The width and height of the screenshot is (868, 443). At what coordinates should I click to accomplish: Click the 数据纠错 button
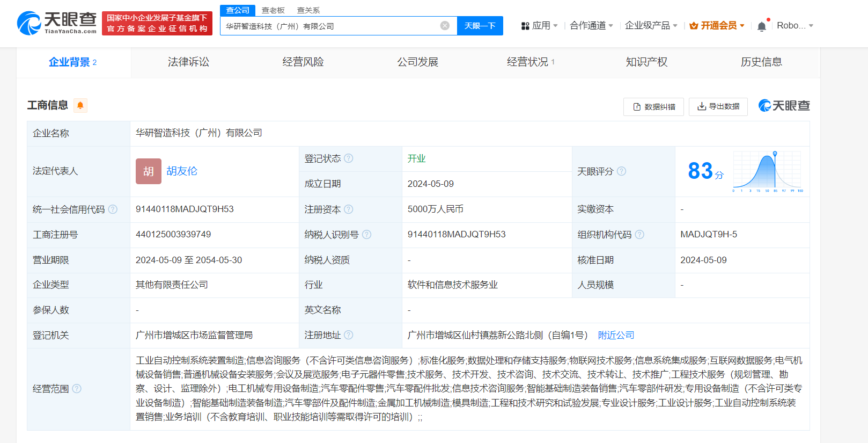click(x=653, y=107)
